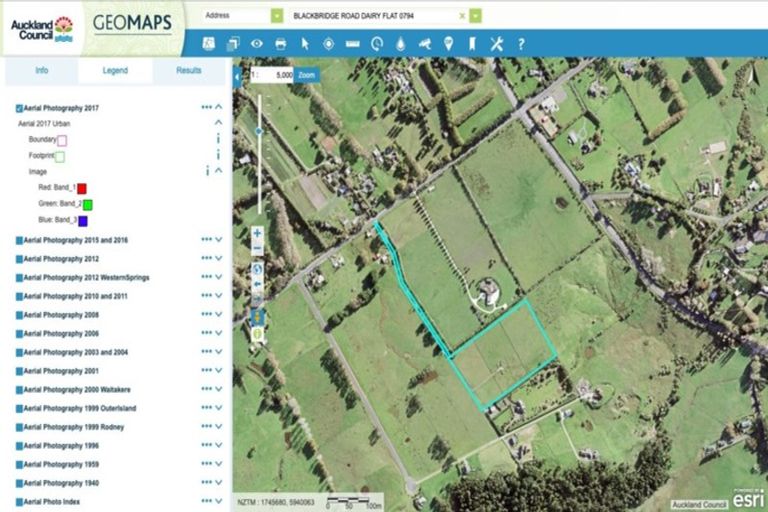
Task: Collapse the Aerial Photography 2017 layer
Action: 219,107
